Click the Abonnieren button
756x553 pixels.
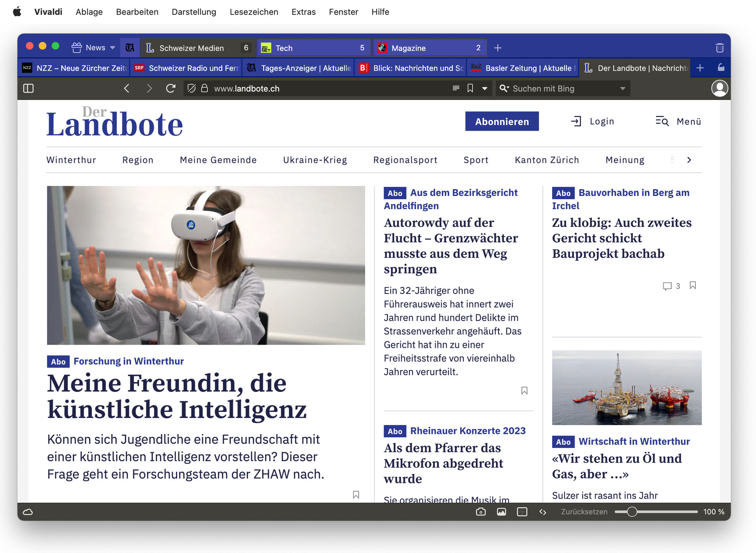502,121
